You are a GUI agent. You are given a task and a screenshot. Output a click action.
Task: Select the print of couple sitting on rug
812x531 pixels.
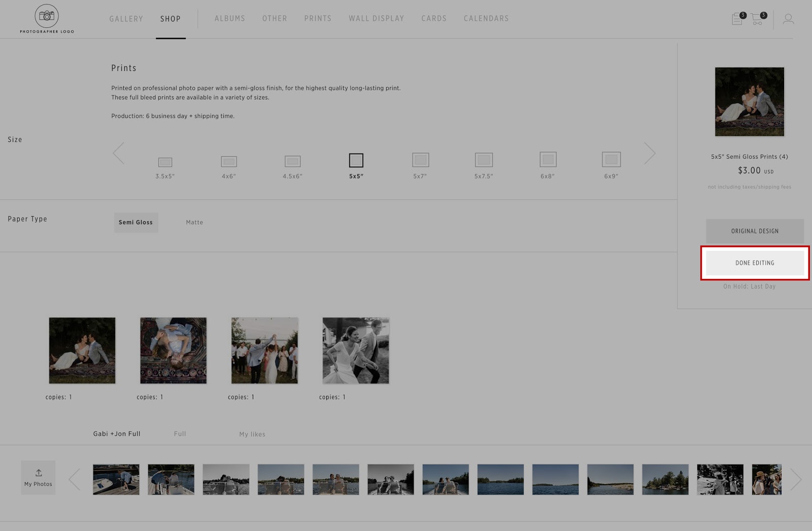82,350
